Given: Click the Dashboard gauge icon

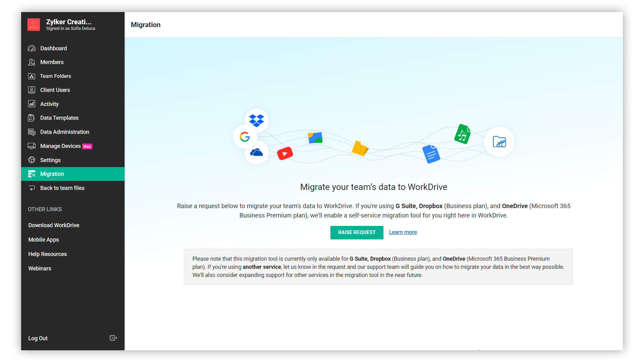Looking at the screenshot, I should 32,48.
